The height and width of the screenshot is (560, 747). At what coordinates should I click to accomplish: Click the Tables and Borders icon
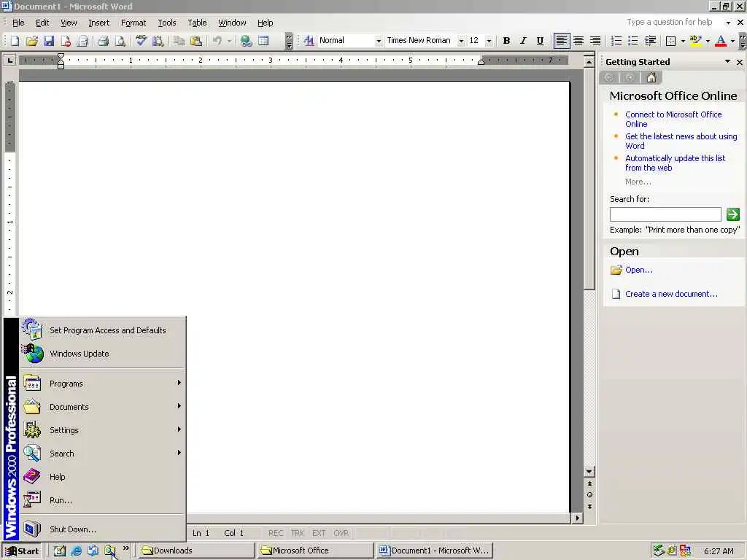pos(263,41)
